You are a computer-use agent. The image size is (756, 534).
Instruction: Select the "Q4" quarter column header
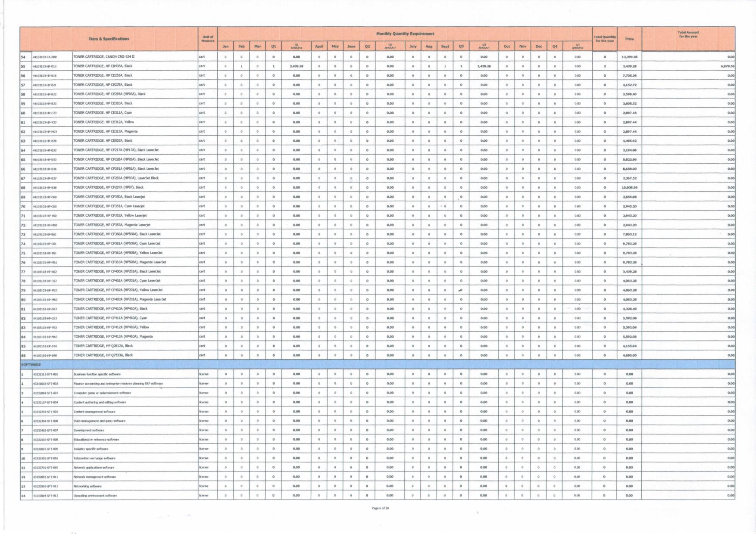click(555, 46)
